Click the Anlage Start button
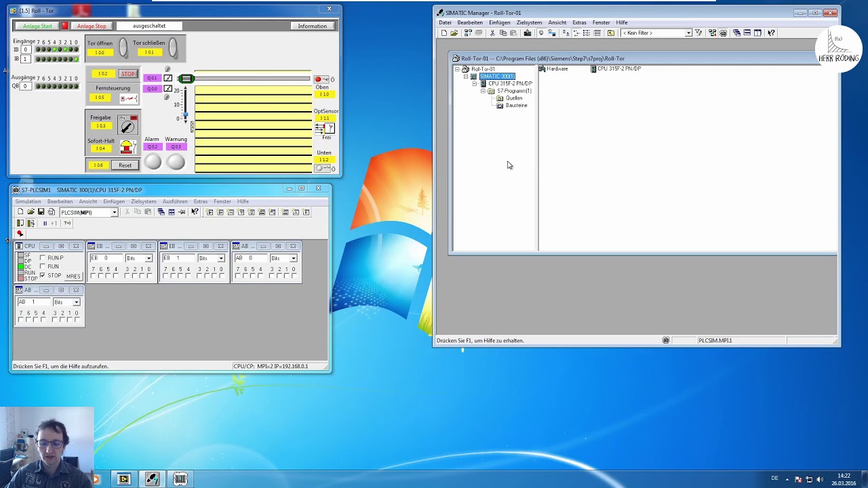Viewport: 868px width, 488px height. pyautogui.click(x=37, y=26)
